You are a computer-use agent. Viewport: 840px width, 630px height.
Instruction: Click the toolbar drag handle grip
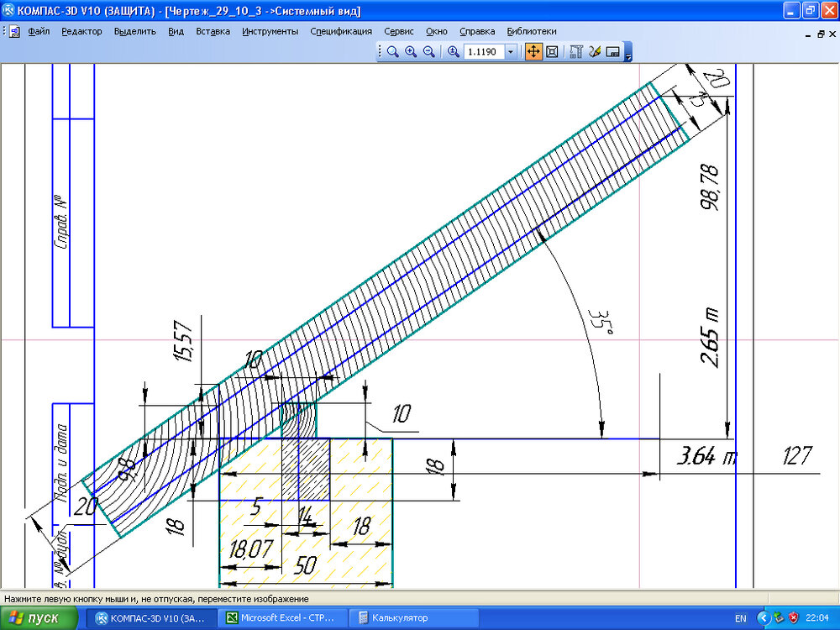380,51
